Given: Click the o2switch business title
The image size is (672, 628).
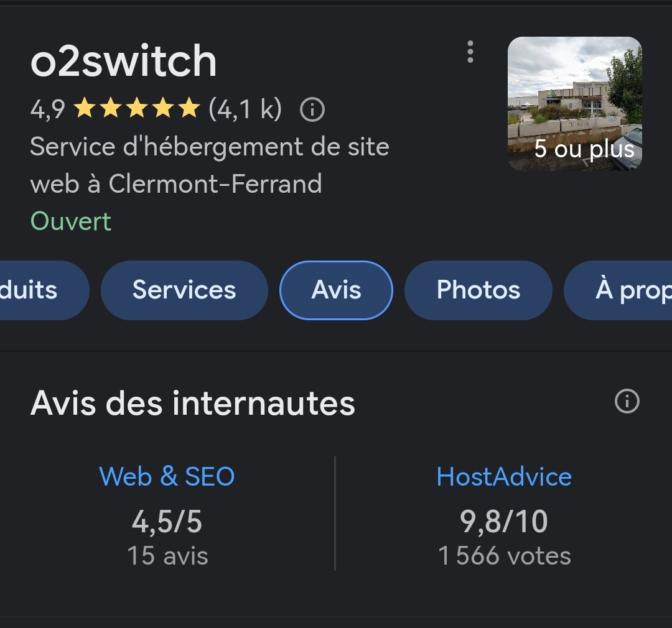Looking at the screenshot, I should click(123, 61).
